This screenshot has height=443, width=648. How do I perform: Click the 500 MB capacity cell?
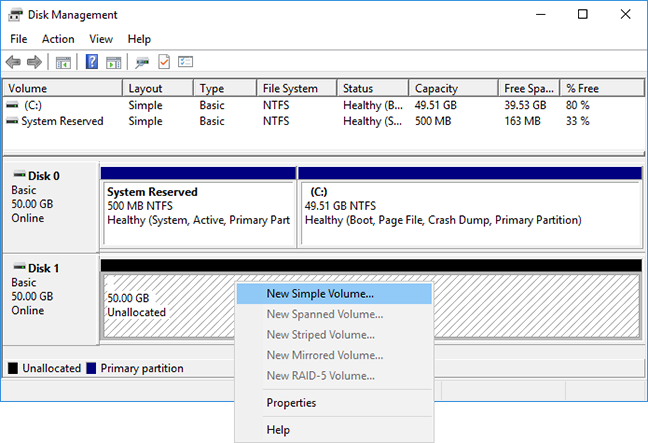pyautogui.click(x=433, y=121)
